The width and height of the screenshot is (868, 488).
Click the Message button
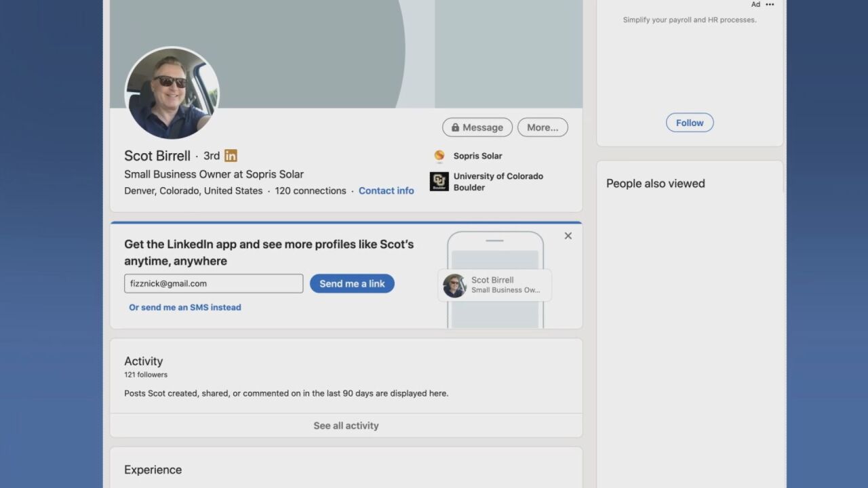477,127
